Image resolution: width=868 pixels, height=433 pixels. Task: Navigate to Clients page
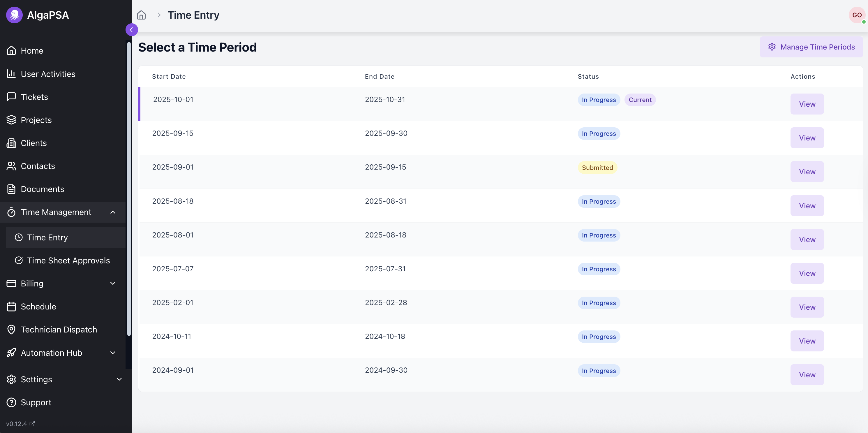(x=34, y=143)
